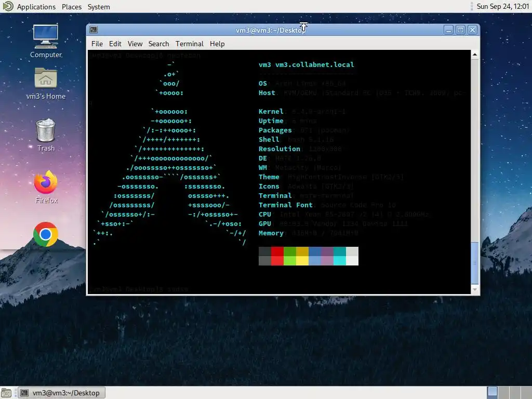Open the System panel menu
The image size is (532, 399).
[99, 7]
